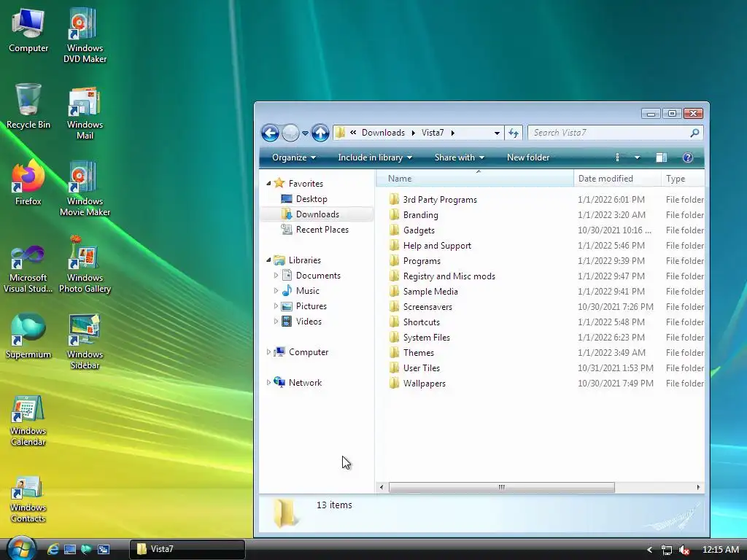Image resolution: width=747 pixels, height=560 pixels.
Task: Click the New folder button
Action: (528, 157)
